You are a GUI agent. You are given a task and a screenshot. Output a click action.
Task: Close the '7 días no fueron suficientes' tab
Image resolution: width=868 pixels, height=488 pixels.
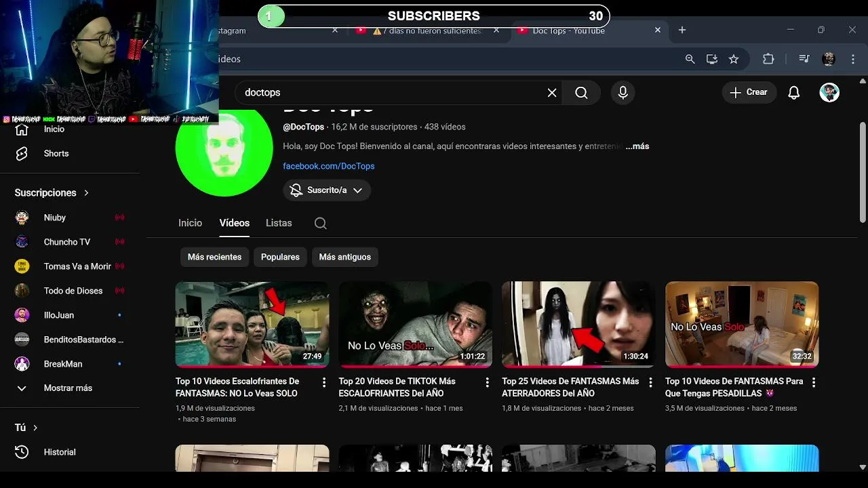(x=496, y=30)
